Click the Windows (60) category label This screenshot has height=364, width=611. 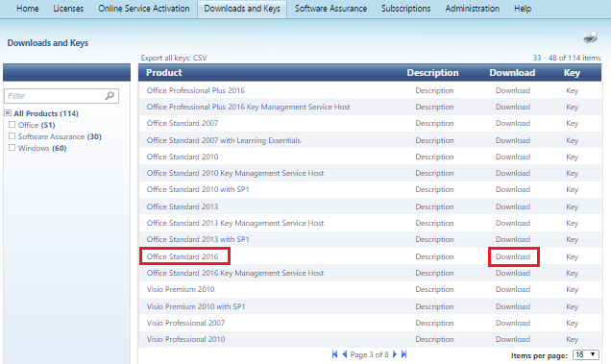42,148
